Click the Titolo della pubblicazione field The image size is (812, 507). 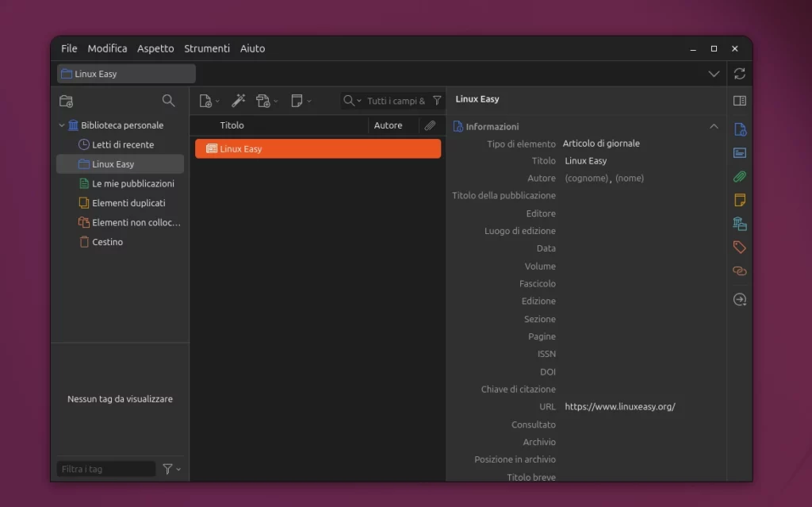point(640,195)
